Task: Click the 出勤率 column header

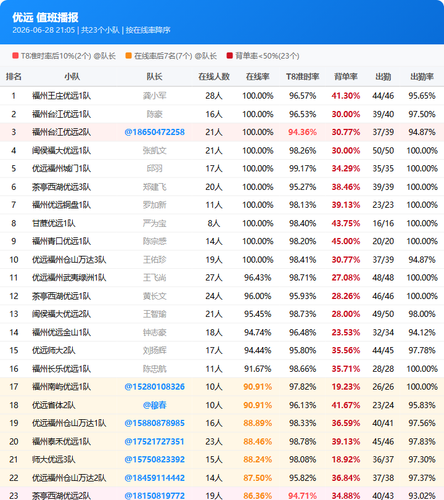Action: click(422, 77)
